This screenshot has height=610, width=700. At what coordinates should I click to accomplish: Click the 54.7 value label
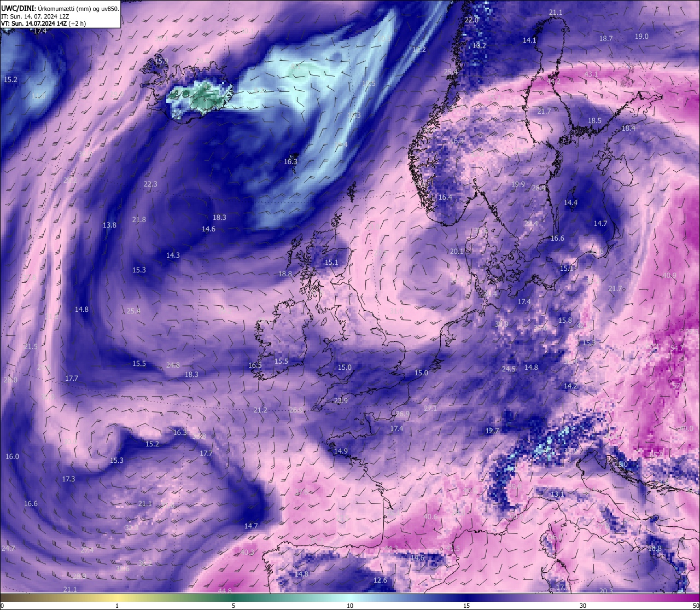pyautogui.click(x=677, y=348)
